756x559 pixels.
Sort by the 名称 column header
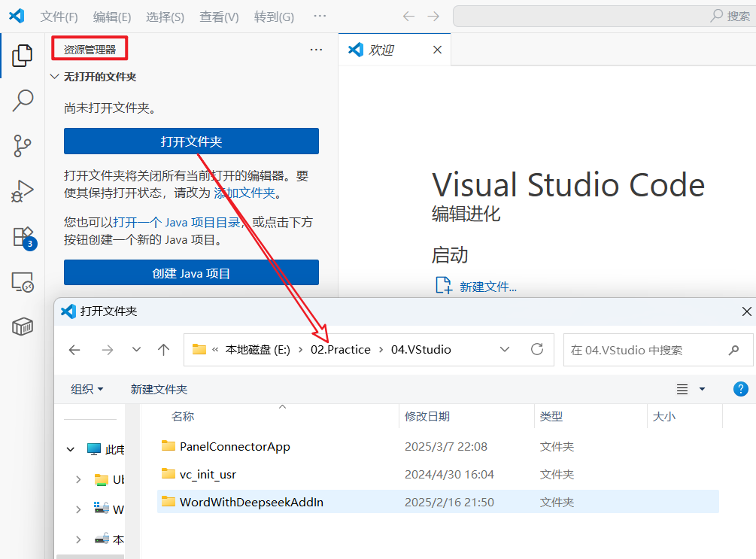[182, 416]
